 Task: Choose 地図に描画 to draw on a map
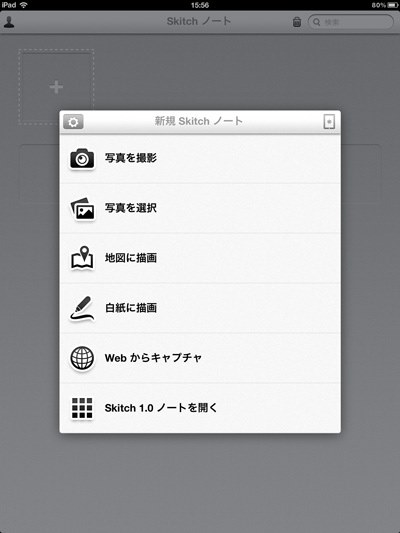[x=200, y=258]
